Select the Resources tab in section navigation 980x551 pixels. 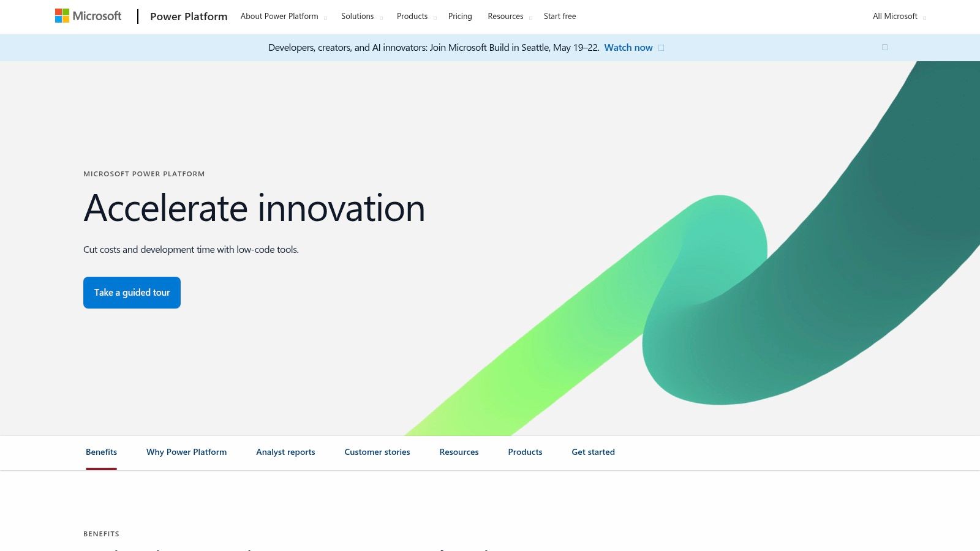click(x=459, y=452)
